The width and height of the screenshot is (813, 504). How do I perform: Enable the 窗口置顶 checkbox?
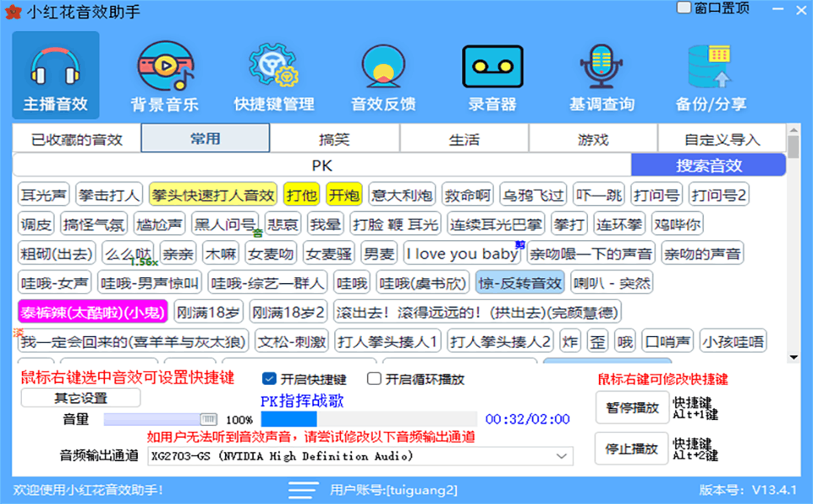pos(684,8)
